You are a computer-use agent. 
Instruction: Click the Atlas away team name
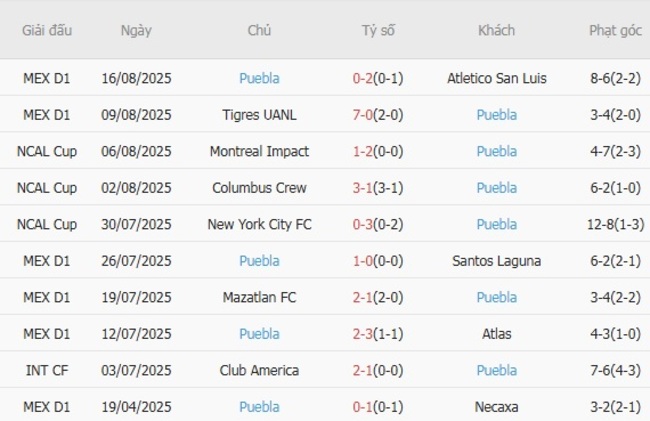[496, 334]
